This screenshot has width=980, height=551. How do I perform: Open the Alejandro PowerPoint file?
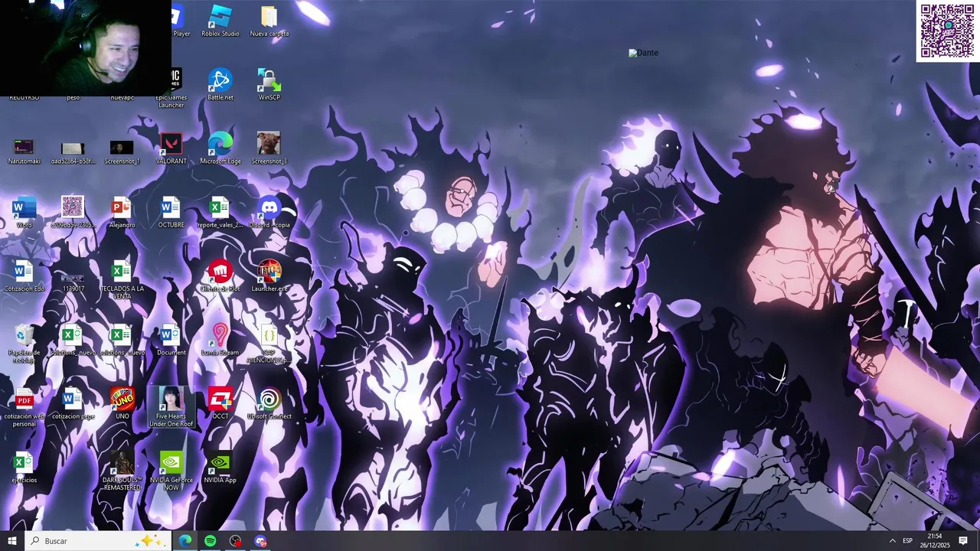[x=122, y=212]
